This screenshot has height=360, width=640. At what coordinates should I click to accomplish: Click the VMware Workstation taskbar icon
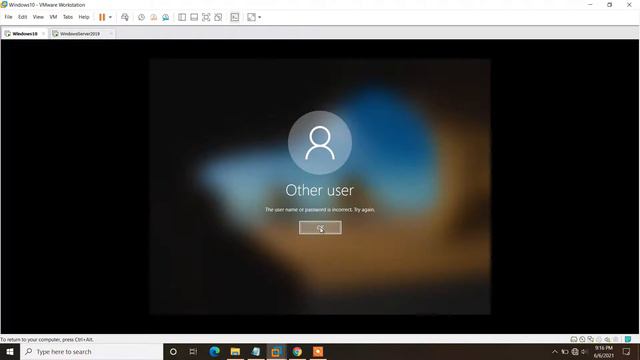[x=276, y=351]
